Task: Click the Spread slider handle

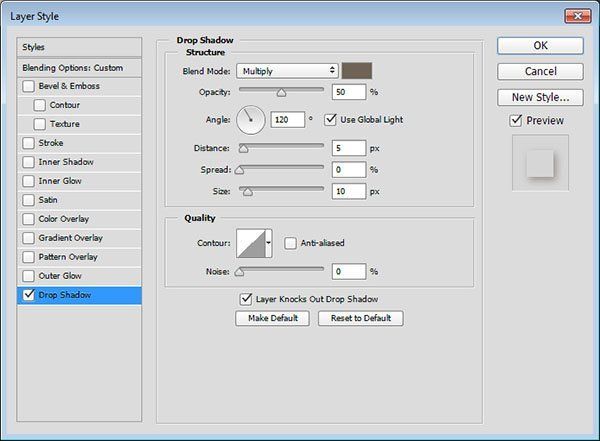Action: pyautogui.click(x=239, y=170)
